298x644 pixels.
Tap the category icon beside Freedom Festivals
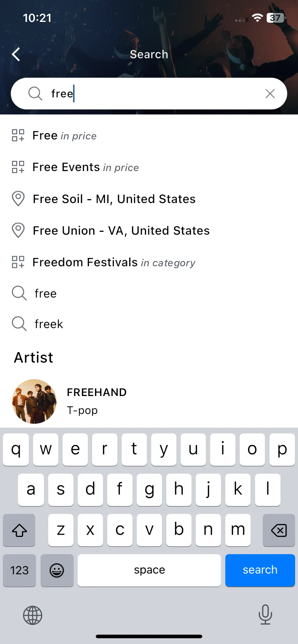pyautogui.click(x=18, y=262)
